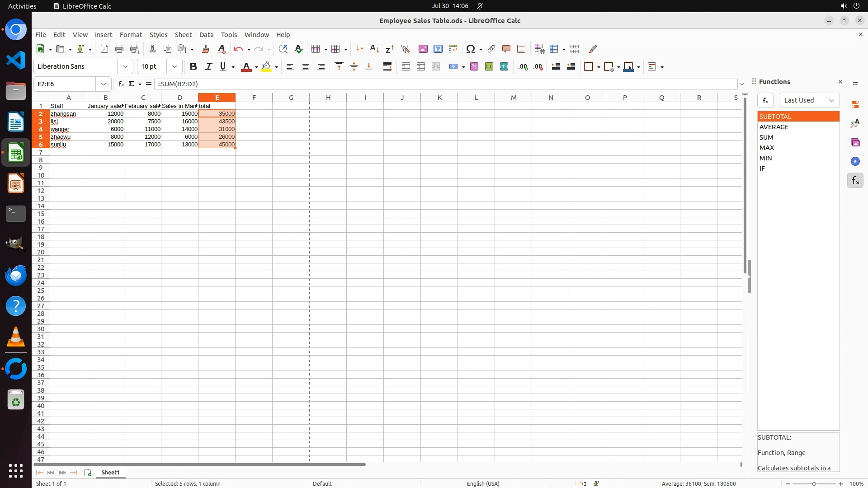Image resolution: width=868 pixels, height=488 pixels.
Task: Click the Insert Chart icon
Action: coord(438,49)
